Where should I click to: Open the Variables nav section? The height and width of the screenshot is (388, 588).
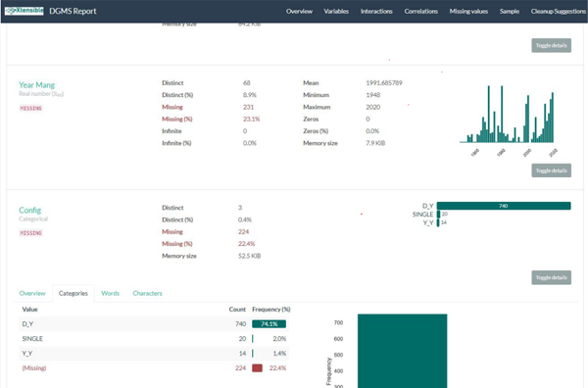coord(336,11)
